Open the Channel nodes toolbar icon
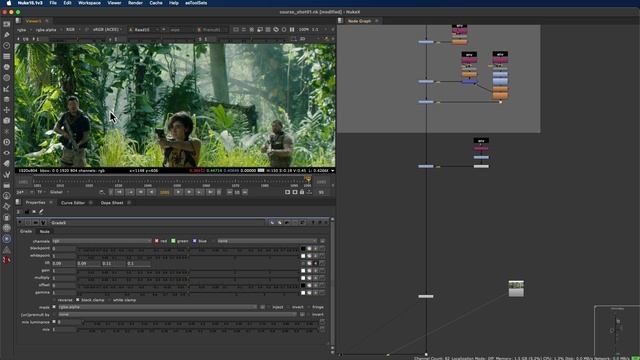The height and width of the screenshot is (360, 640). tap(7, 56)
